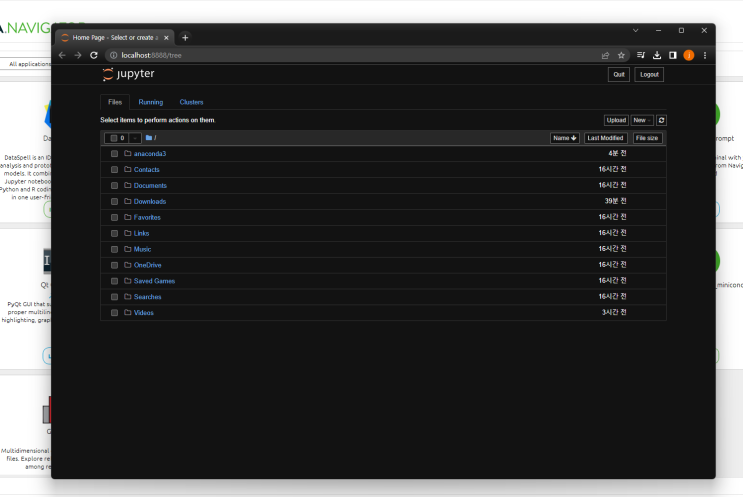Share this page icon
This screenshot has width=743, height=497.
click(605, 55)
